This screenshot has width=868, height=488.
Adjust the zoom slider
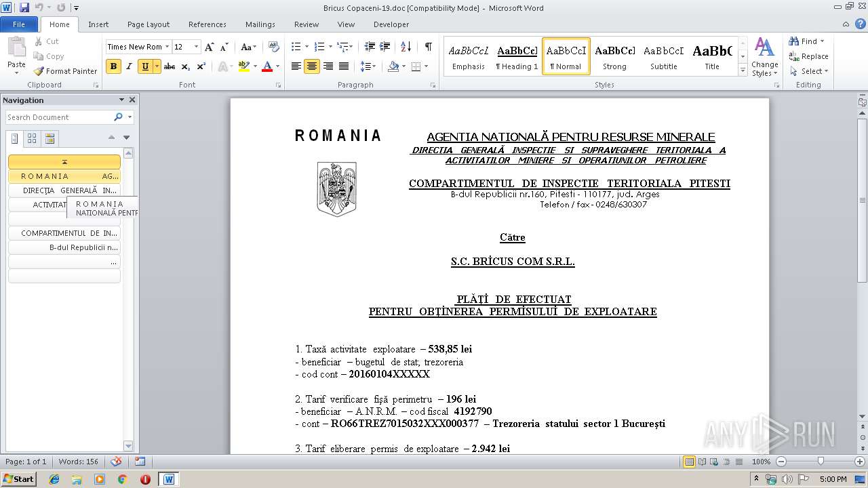[821, 462]
